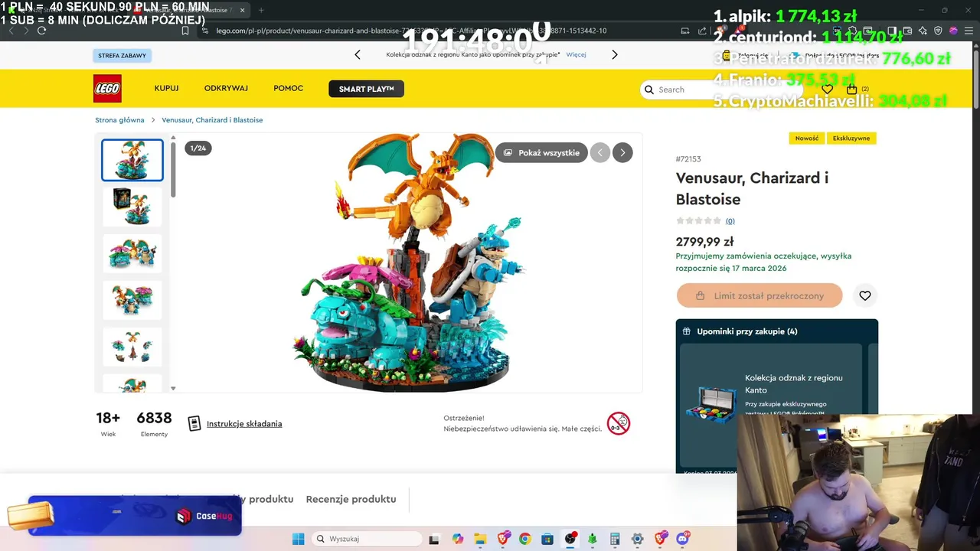This screenshot has width=980, height=551.
Task: Click the Limit został przekroczony button
Action: point(759,295)
